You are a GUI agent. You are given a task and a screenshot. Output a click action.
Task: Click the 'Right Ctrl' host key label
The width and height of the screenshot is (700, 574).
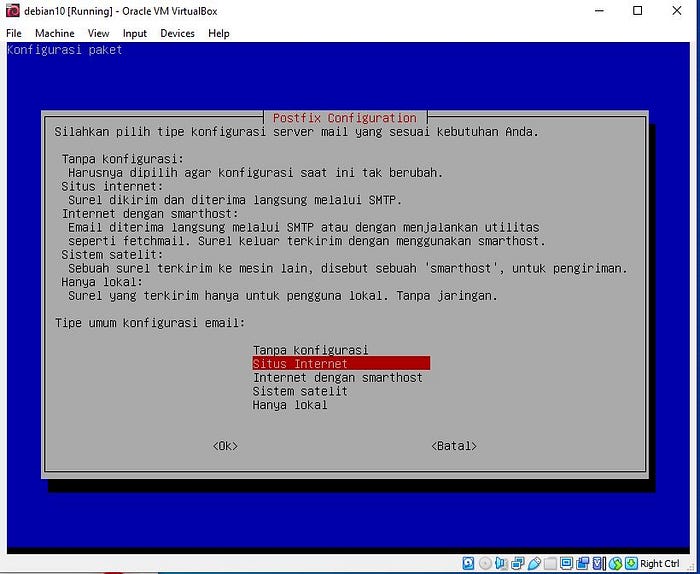click(659, 564)
